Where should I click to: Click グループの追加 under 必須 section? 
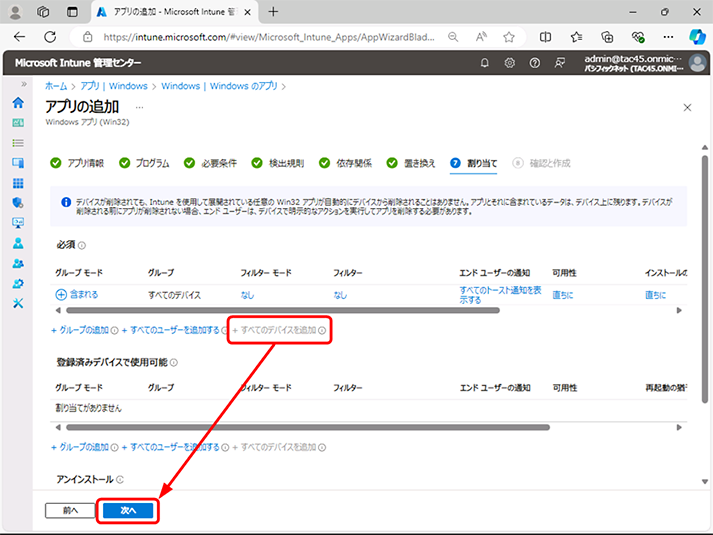[x=80, y=330]
